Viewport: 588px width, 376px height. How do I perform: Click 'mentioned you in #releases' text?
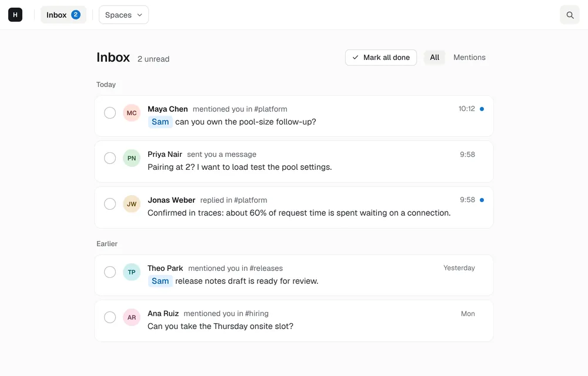236,268
